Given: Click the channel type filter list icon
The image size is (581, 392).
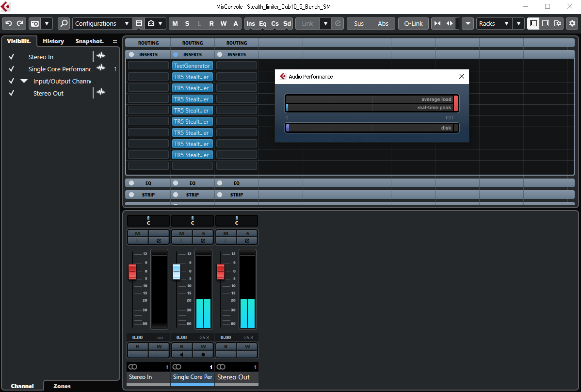Looking at the screenshot, I should (139, 23).
